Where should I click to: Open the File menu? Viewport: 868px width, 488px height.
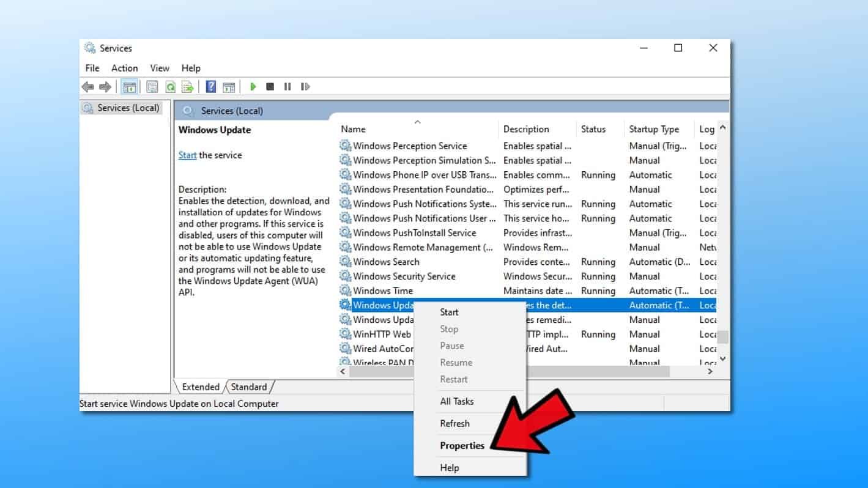point(92,68)
